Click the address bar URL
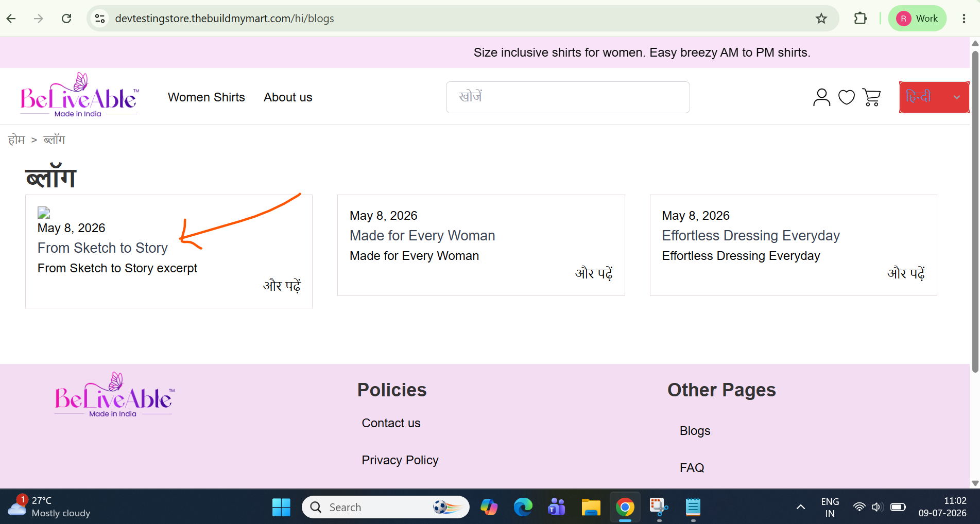Screen dimensions: 980x524 [225, 19]
